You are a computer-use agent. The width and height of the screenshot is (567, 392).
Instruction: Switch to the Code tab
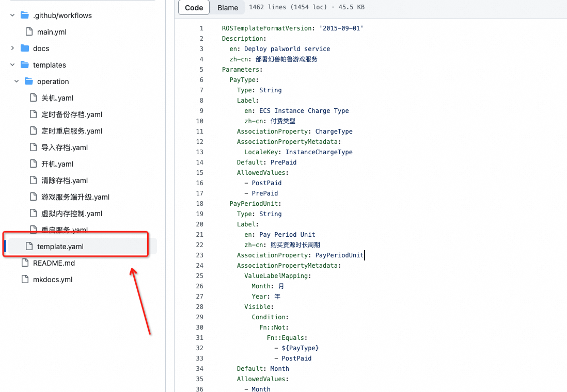194,7
